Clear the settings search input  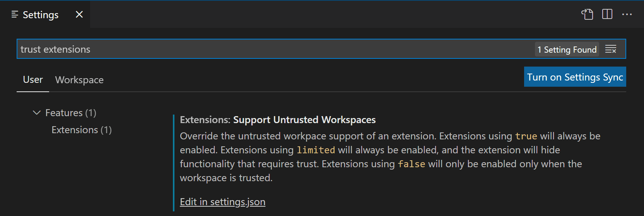[x=611, y=49]
